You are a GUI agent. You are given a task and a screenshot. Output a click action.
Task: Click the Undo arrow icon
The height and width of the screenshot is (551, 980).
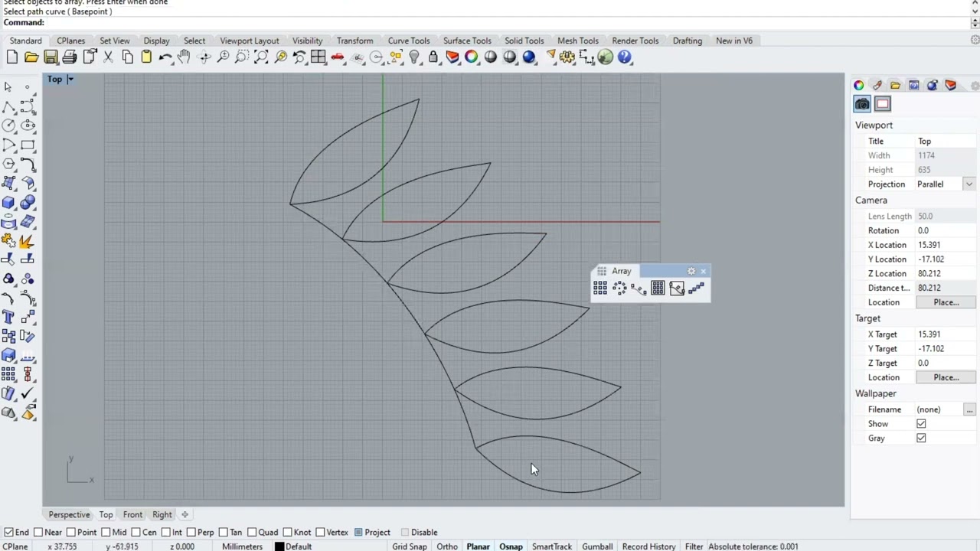click(x=165, y=57)
